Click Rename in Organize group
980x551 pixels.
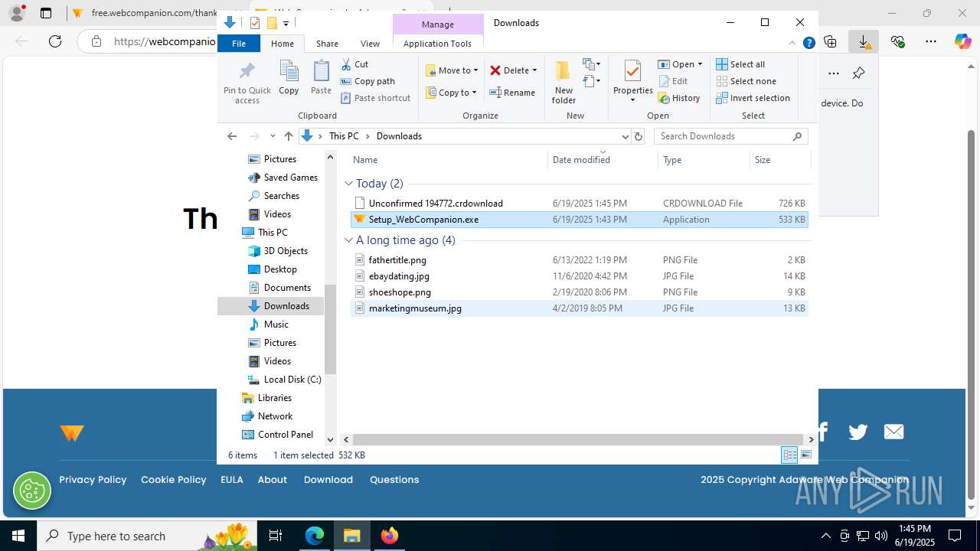(512, 93)
